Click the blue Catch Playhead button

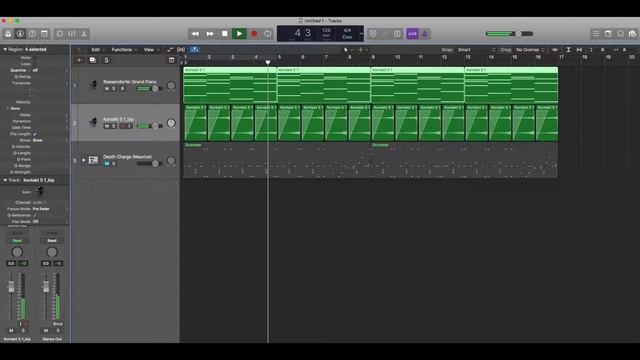(x=195, y=50)
